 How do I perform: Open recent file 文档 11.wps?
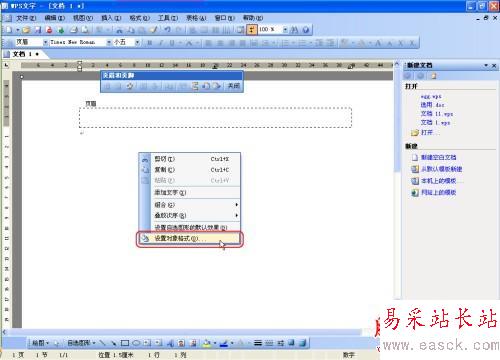(x=436, y=114)
